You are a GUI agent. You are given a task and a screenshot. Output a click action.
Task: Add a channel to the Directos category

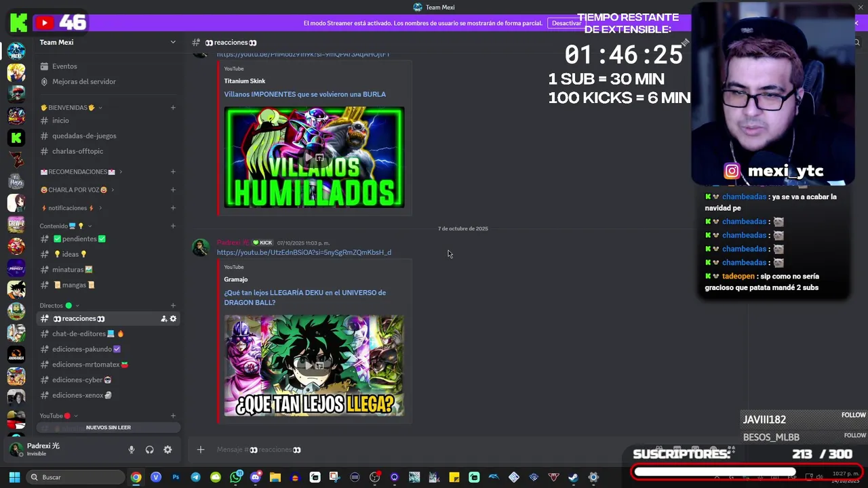[x=173, y=306]
